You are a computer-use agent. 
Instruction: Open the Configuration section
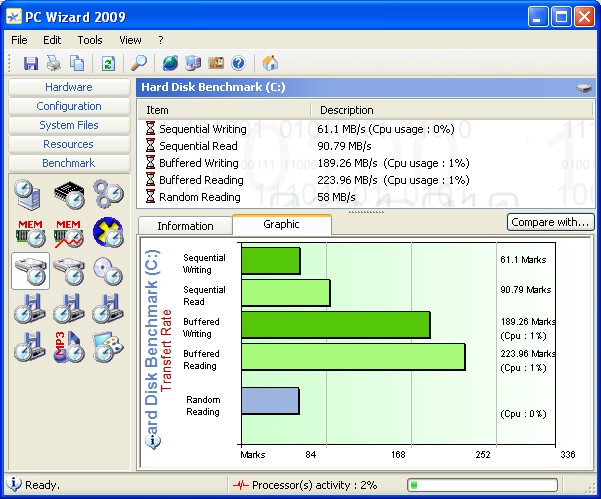click(69, 106)
